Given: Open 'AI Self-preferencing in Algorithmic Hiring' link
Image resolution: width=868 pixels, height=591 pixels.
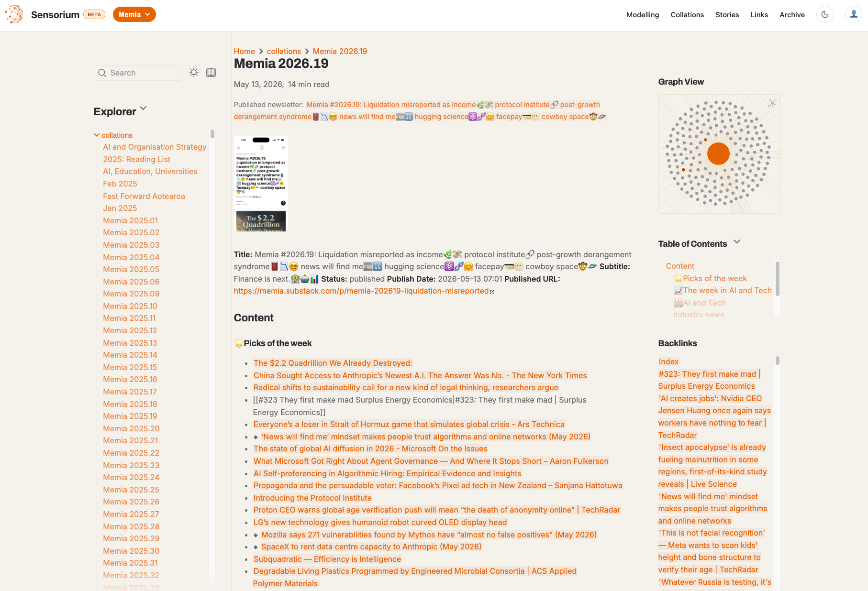Looking at the screenshot, I should pos(387,473).
